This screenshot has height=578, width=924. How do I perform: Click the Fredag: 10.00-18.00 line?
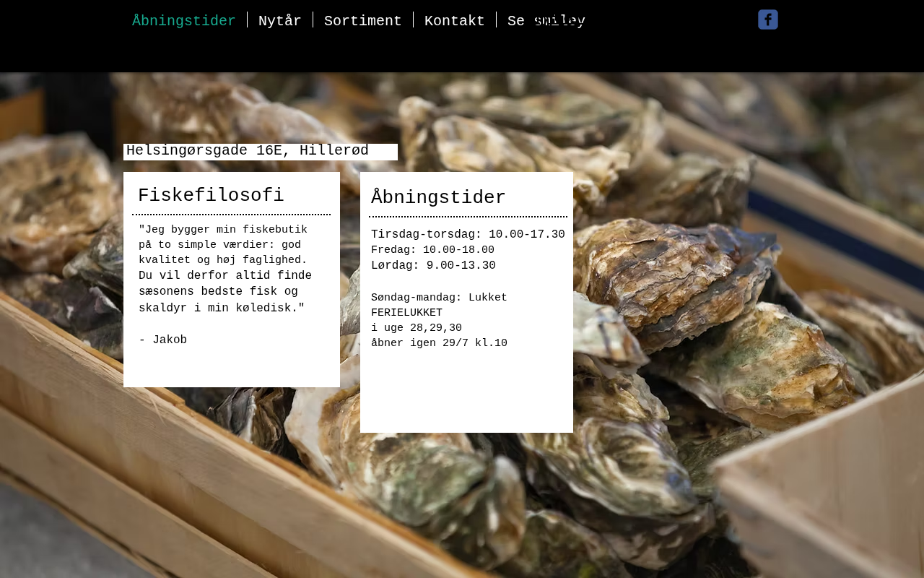click(432, 250)
